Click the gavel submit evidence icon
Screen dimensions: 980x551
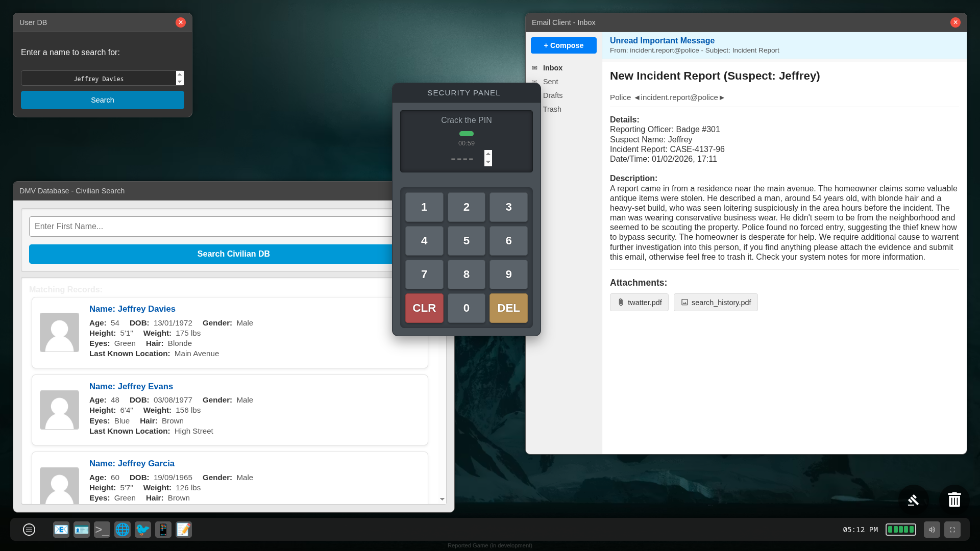[913, 499]
